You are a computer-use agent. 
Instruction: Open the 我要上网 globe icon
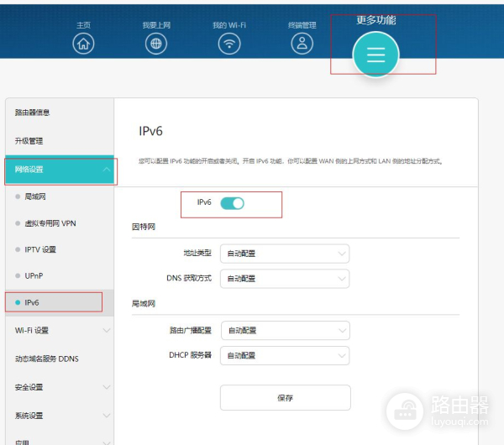coord(156,44)
